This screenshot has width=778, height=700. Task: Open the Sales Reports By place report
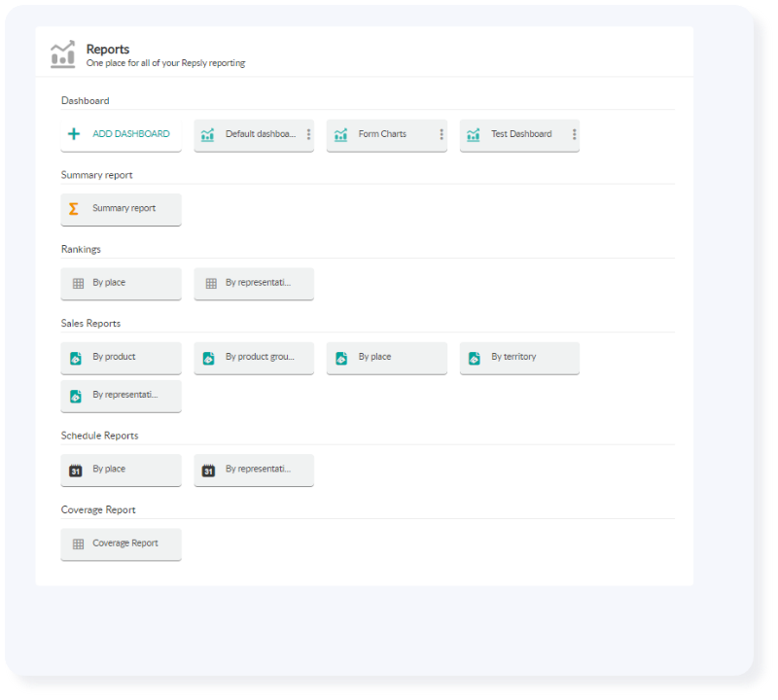(x=386, y=358)
